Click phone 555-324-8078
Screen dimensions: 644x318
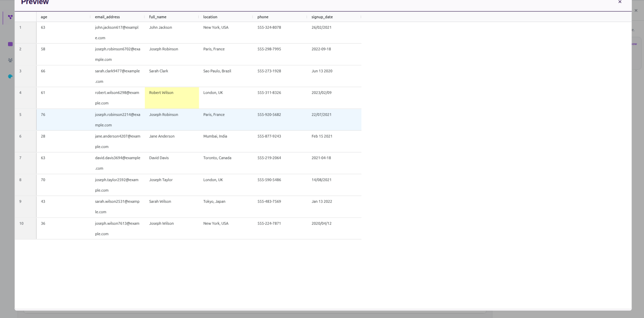(x=280, y=33)
